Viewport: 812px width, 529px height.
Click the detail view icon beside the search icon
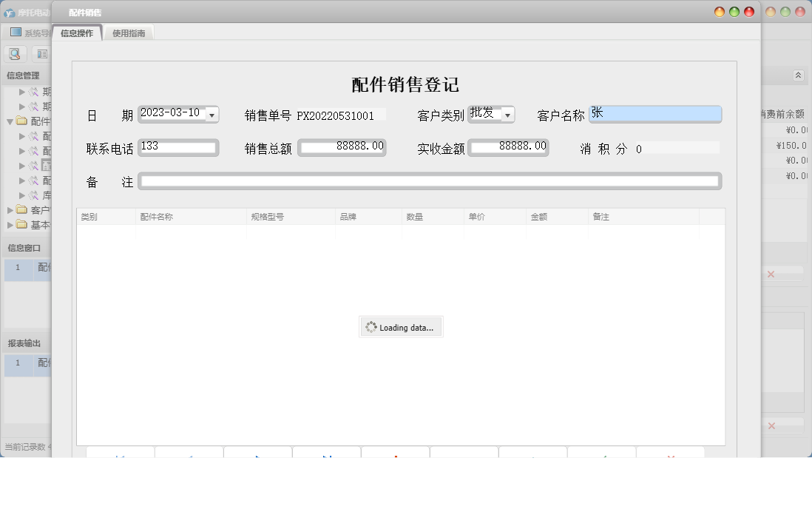coord(41,53)
